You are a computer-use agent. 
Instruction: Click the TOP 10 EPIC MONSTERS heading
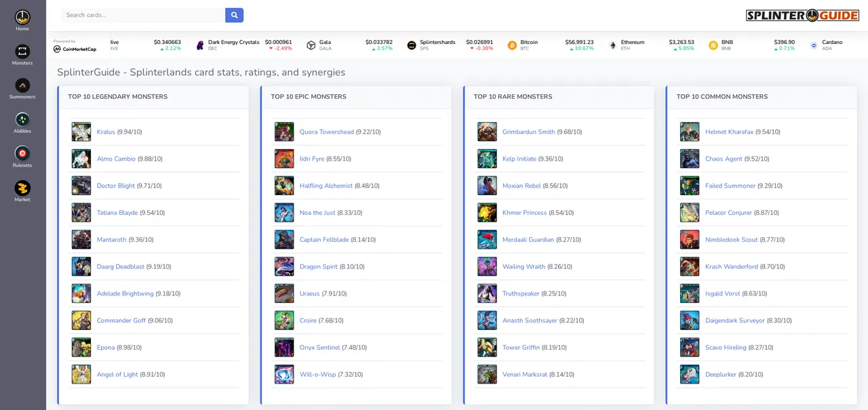point(309,97)
